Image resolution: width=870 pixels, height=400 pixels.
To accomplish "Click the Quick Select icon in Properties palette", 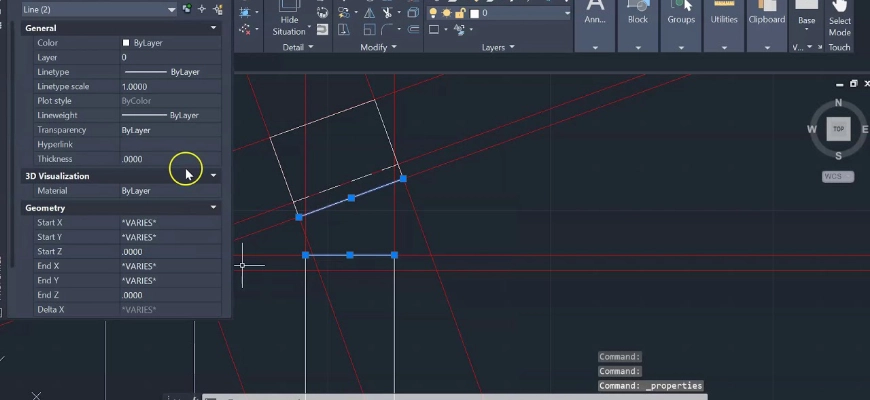I will tap(217, 9).
